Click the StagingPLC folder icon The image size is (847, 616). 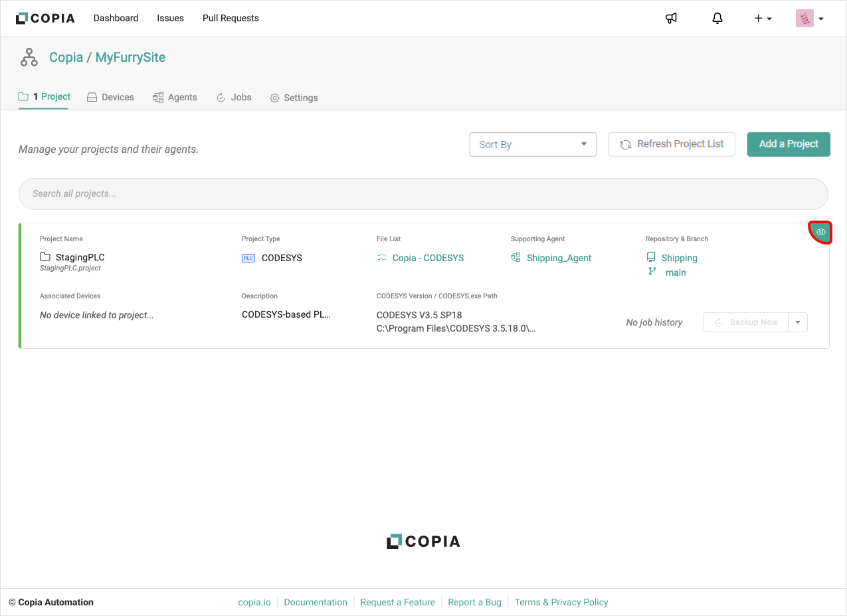45,257
